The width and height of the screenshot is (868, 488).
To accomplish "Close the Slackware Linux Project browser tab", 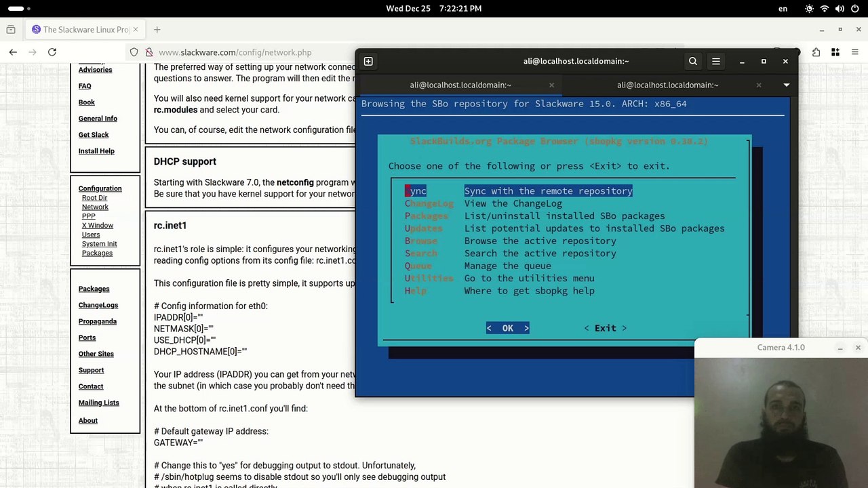I will [x=136, y=30].
